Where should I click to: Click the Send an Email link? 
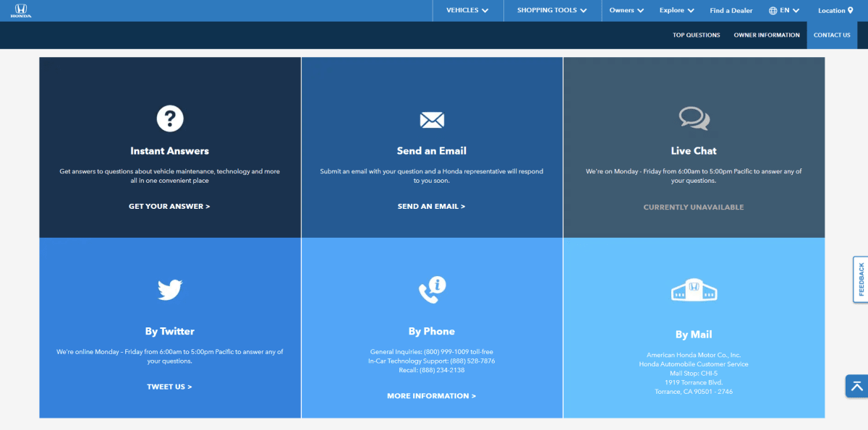[431, 207]
